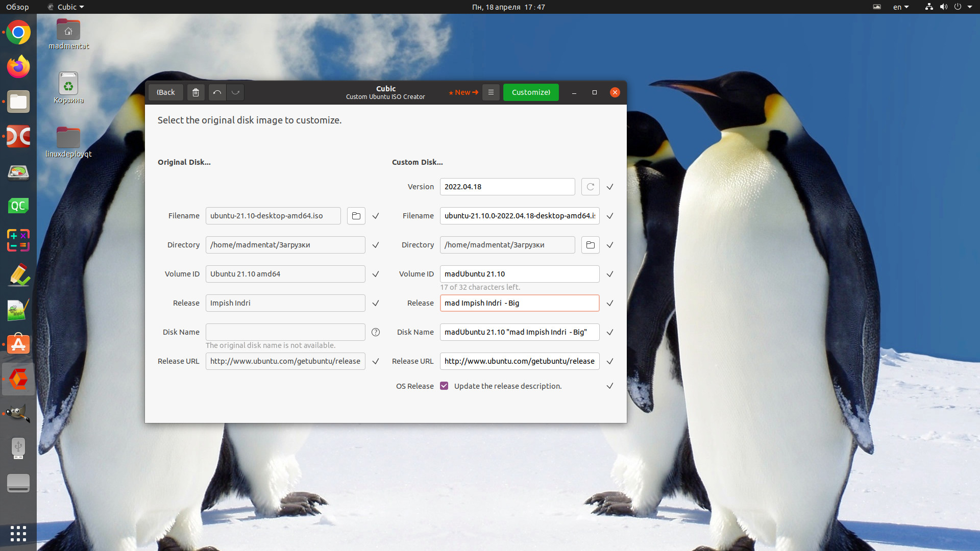Open the USB drive dock icon

pos(18,448)
